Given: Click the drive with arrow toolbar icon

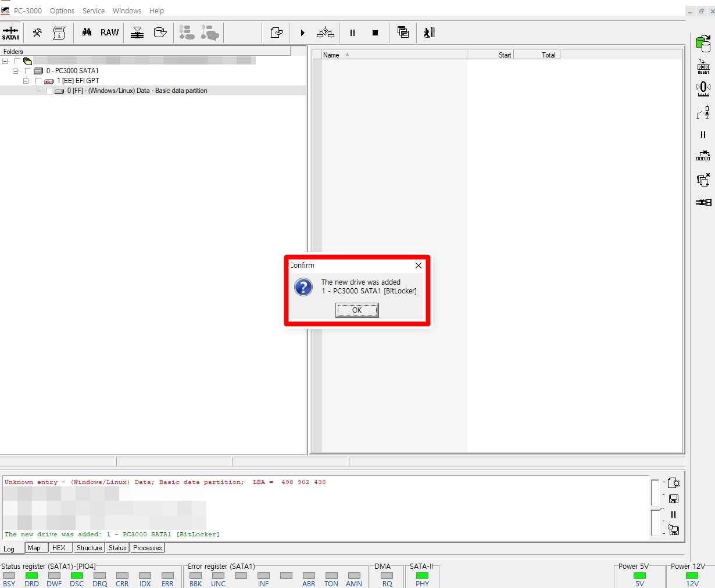Looking at the screenshot, I should pos(160,33).
